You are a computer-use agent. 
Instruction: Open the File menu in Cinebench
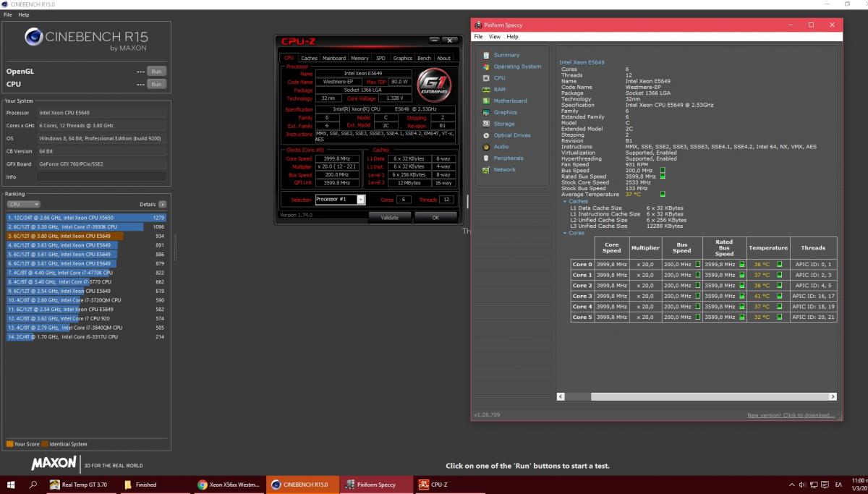(7, 14)
